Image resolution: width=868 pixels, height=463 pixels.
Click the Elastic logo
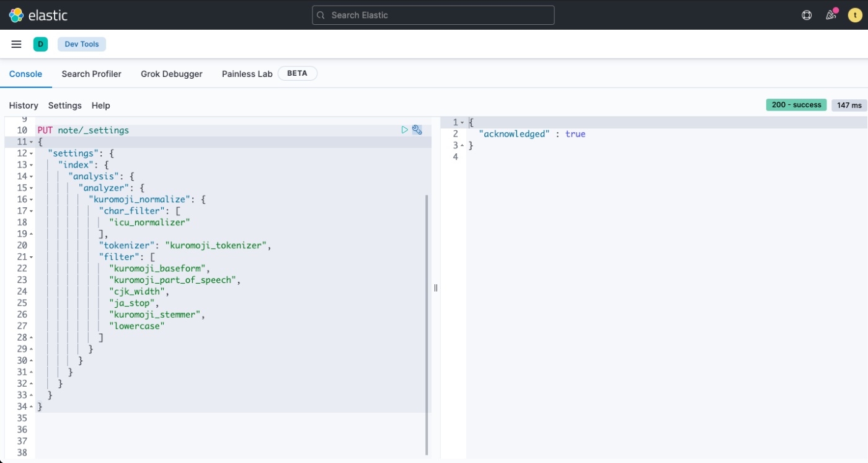[38, 15]
